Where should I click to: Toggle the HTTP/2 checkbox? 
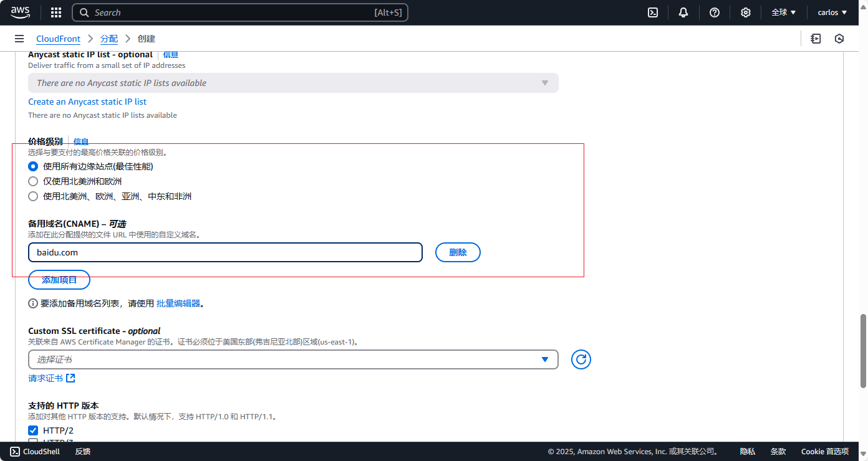(33, 430)
